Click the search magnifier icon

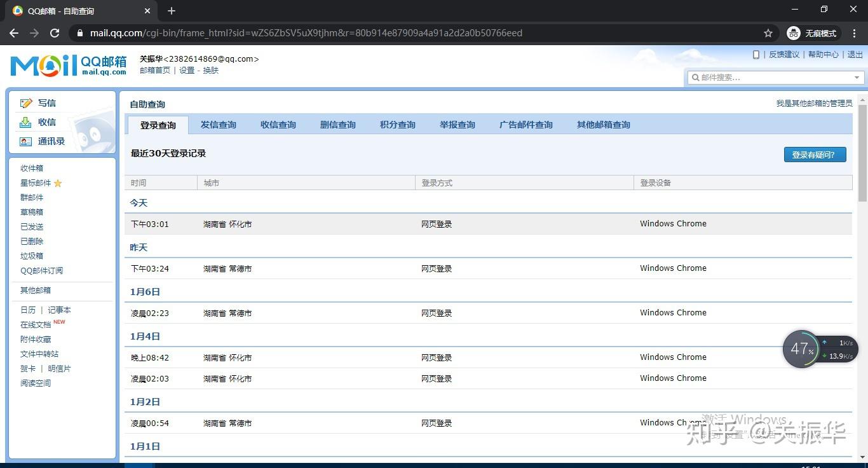click(695, 78)
